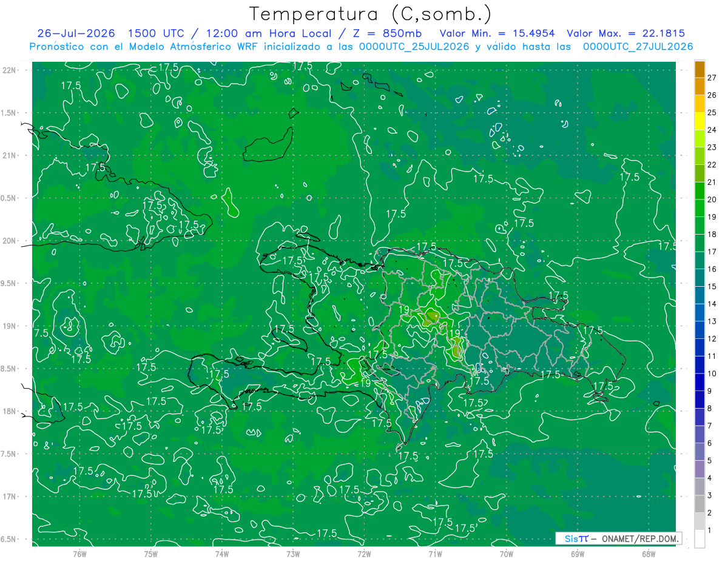This screenshot has width=728, height=562.
Task: Click the yellow swatch in the color scale
Action: pos(699,121)
